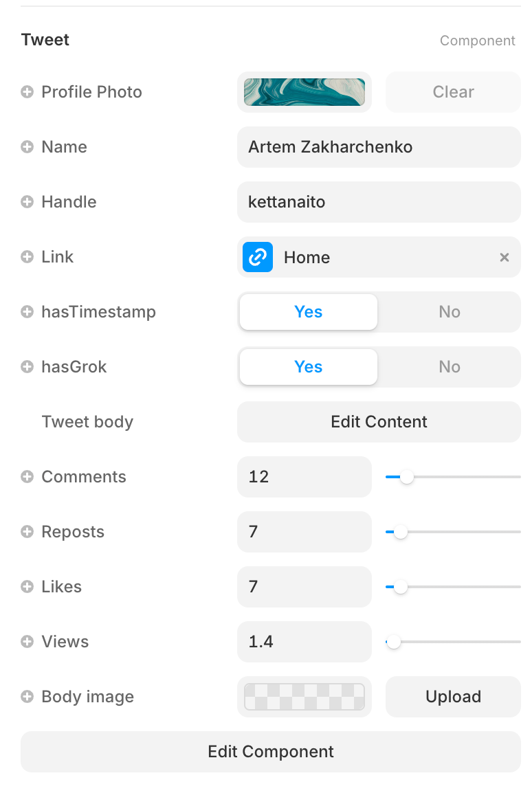Click the Edit Component button
Image resolution: width=532 pixels, height=793 pixels.
point(271,751)
